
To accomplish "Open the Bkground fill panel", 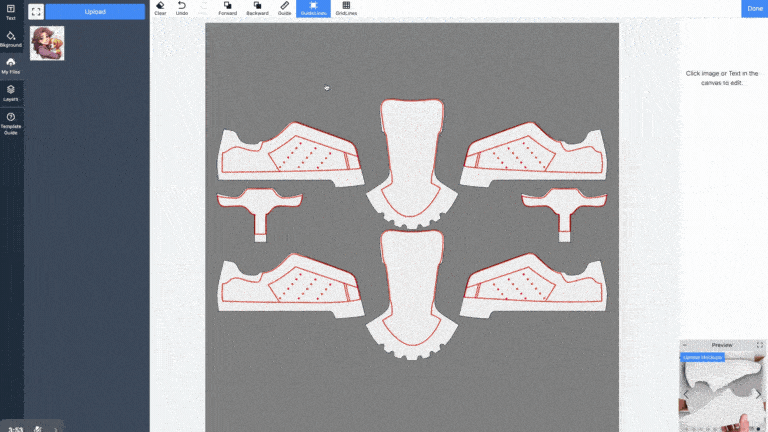I will [x=11, y=38].
